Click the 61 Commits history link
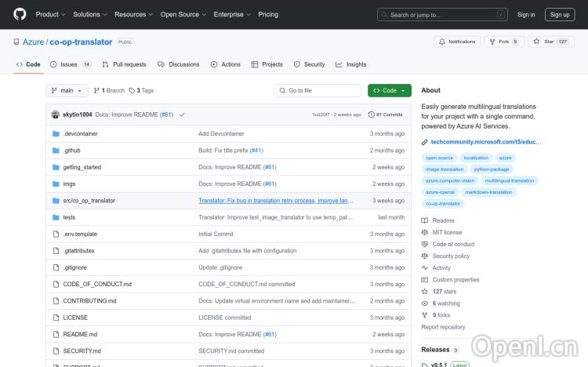 tap(385, 114)
